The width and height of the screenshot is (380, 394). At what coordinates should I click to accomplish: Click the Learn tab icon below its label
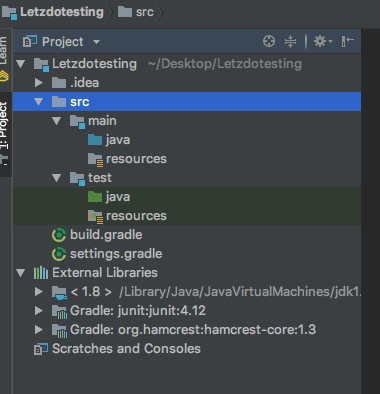pos(3,76)
